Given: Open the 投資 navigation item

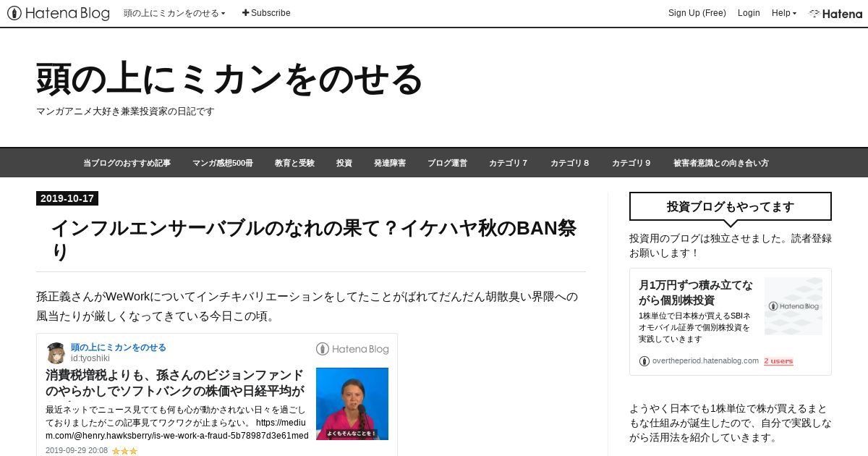Looking at the screenshot, I should (344, 163).
